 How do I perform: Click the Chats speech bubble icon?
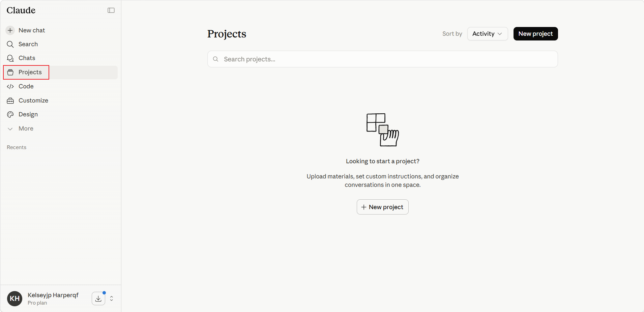click(x=10, y=58)
